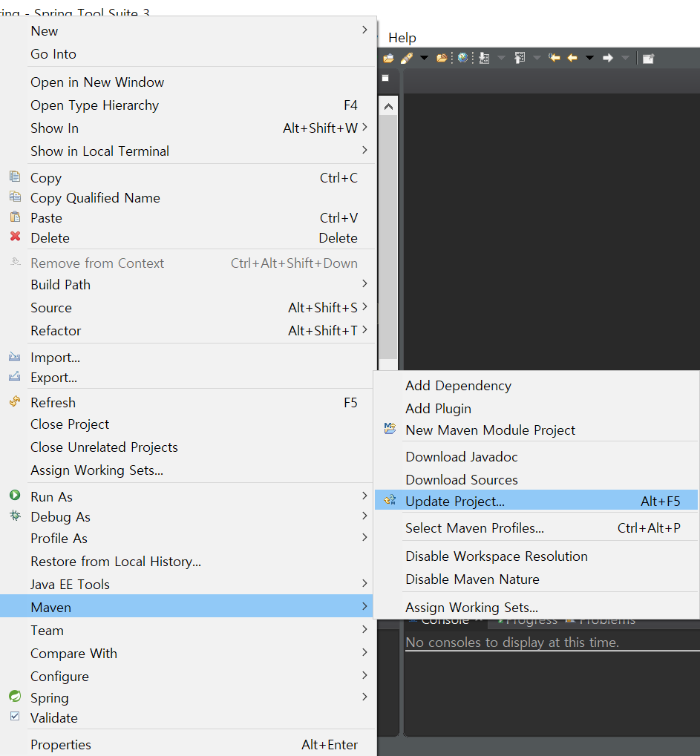Screen dimensions: 700x756
Task: Click the Forward navigation arrow
Action: click(x=608, y=58)
